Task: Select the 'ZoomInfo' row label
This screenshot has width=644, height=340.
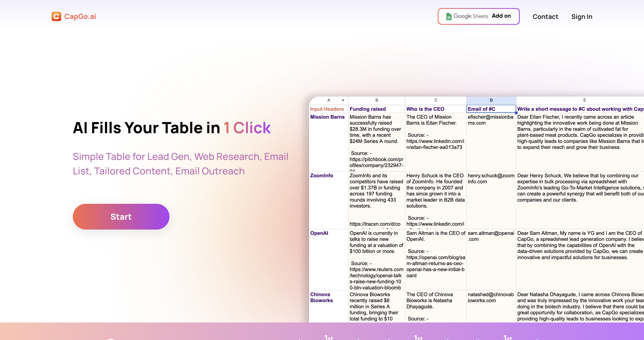Action: click(328, 200)
